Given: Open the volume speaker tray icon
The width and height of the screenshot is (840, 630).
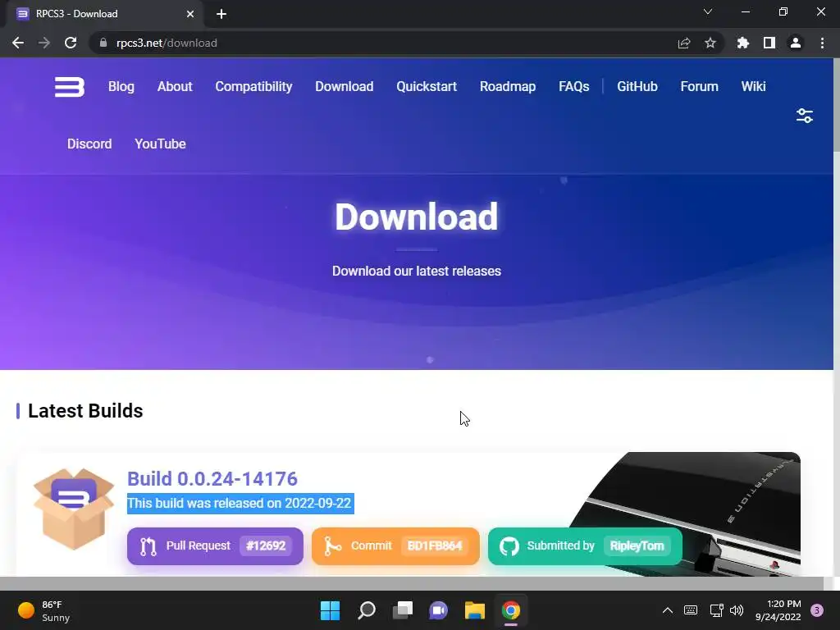Looking at the screenshot, I should [x=737, y=610].
